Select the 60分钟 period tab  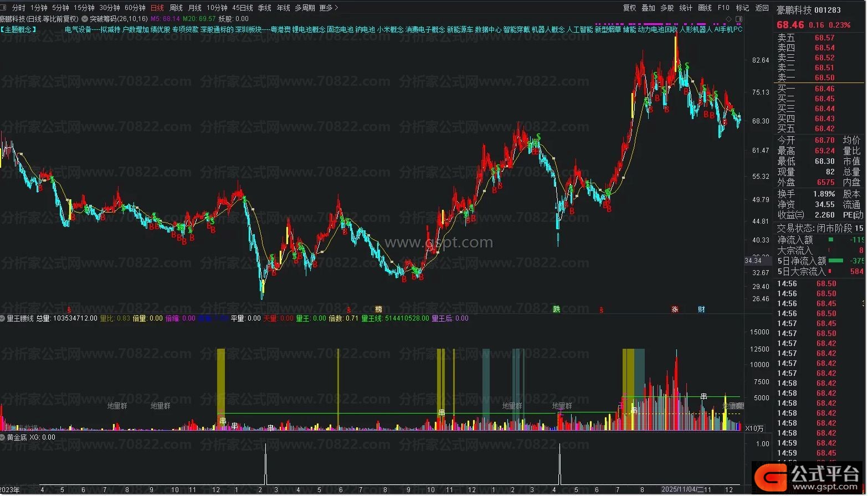(135, 8)
